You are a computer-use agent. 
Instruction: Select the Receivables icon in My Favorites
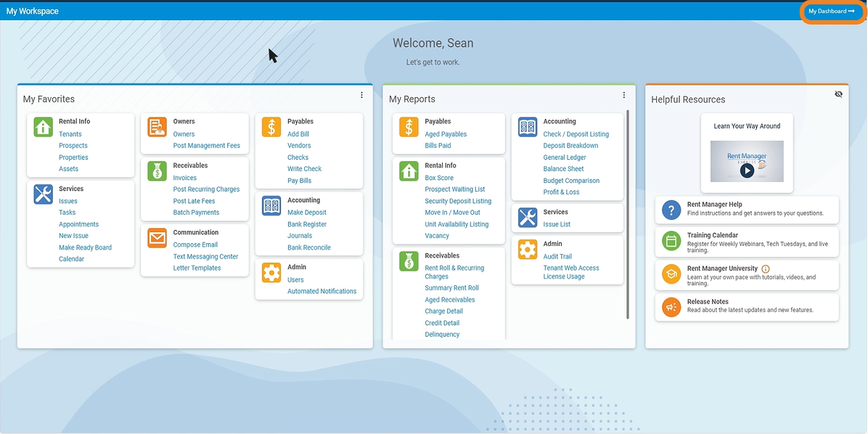pyautogui.click(x=156, y=170)
